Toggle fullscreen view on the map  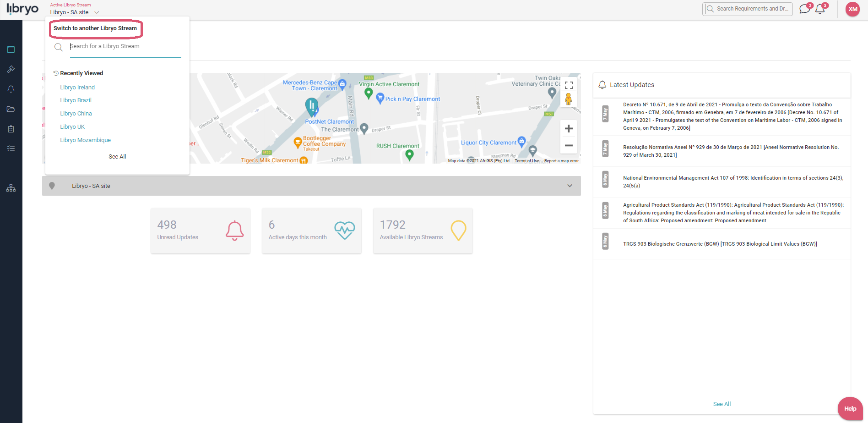pos(569,85)
